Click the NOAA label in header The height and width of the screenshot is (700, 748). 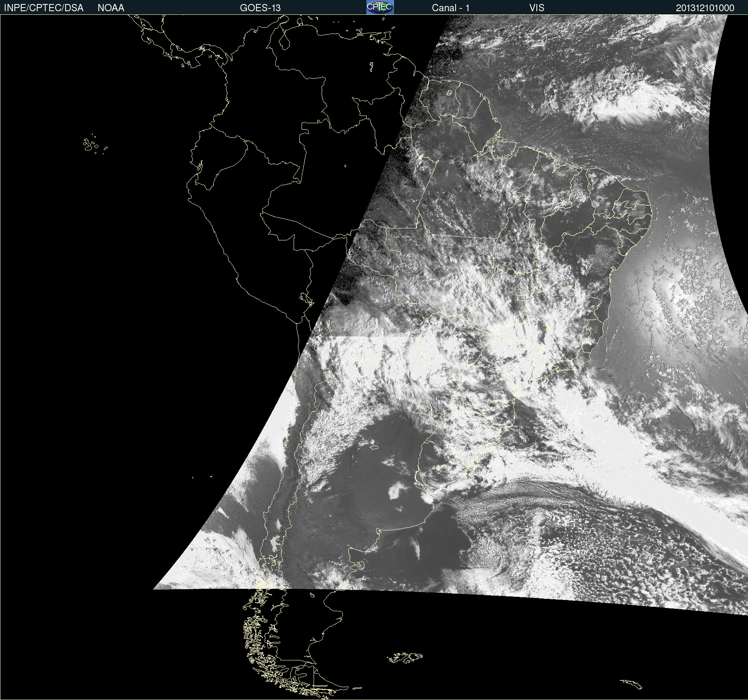pyautogui.click(x=111, y=8)
